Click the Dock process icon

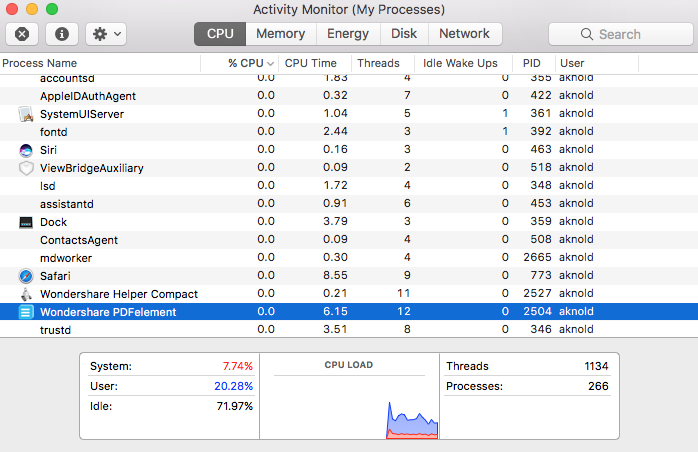(x=26, y=222)
